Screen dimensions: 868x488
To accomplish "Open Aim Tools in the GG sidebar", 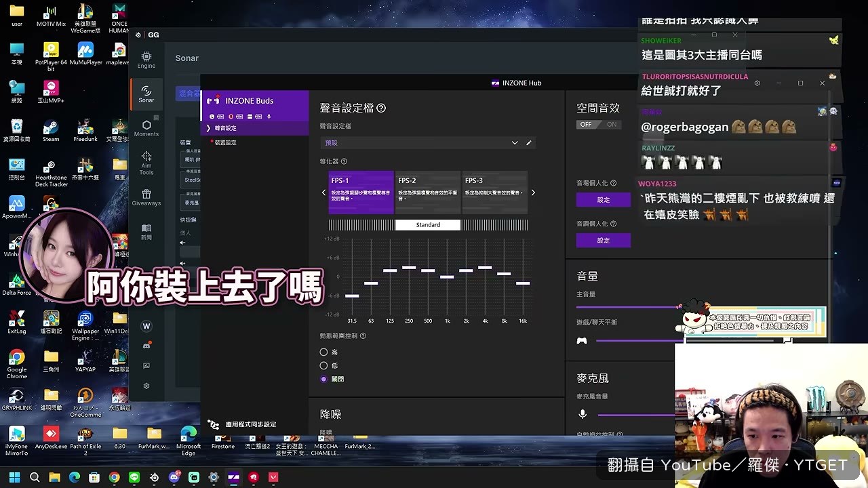I will click(146, 162).
